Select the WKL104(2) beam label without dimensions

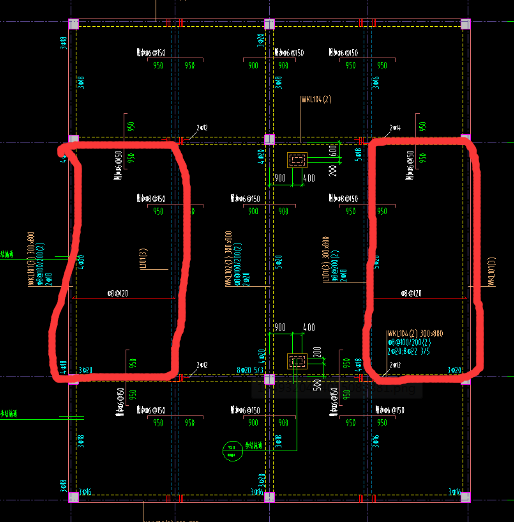316,99
